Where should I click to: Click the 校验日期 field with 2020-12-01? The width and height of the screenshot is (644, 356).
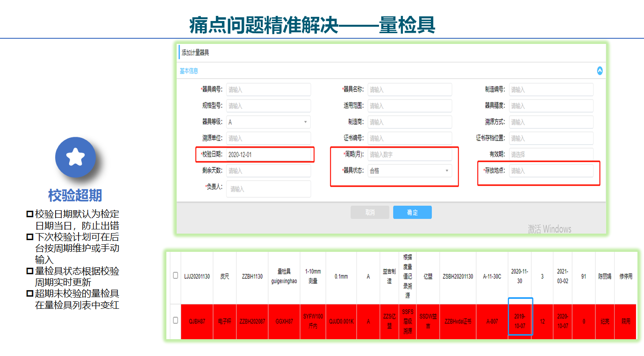pos(268,155)
